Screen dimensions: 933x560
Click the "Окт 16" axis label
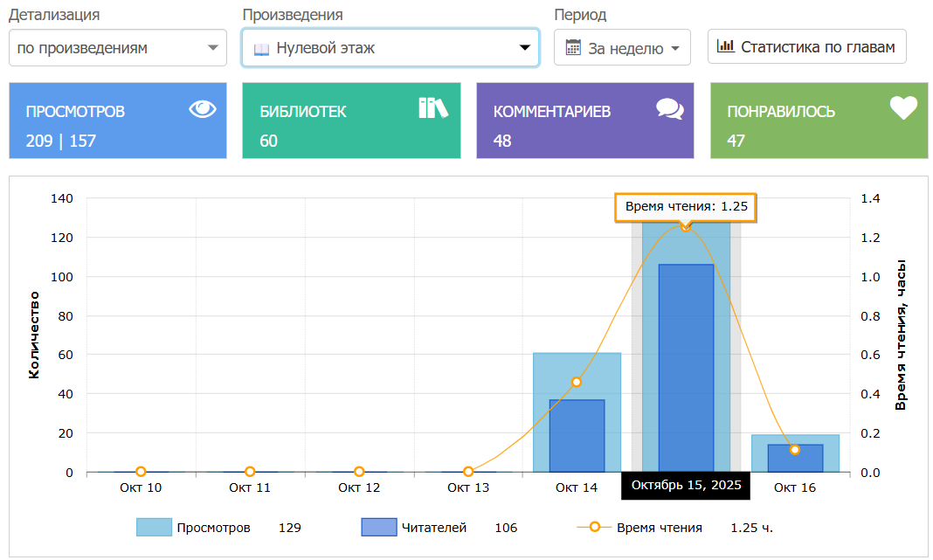click(795, 488)
